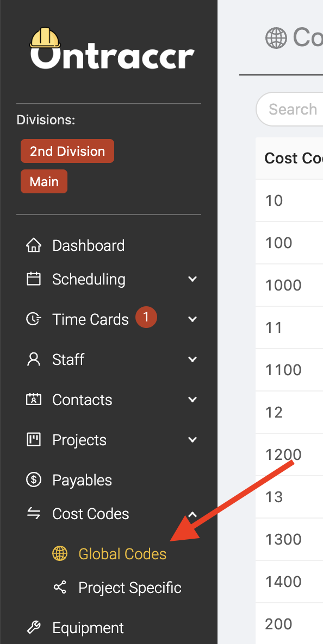Expand the Scheduling menu chevron
323x644 pixels.
192,279
